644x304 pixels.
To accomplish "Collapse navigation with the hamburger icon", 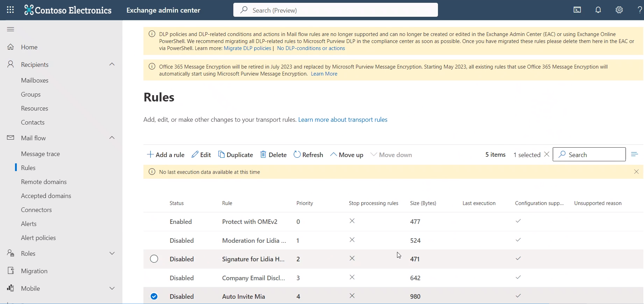I will (10, 29).
